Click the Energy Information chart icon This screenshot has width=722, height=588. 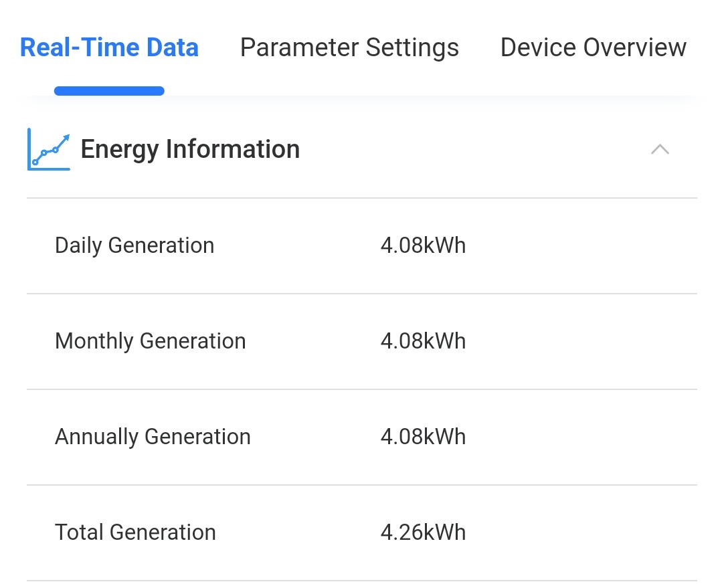pyautogui.click(x=49, y=149)
